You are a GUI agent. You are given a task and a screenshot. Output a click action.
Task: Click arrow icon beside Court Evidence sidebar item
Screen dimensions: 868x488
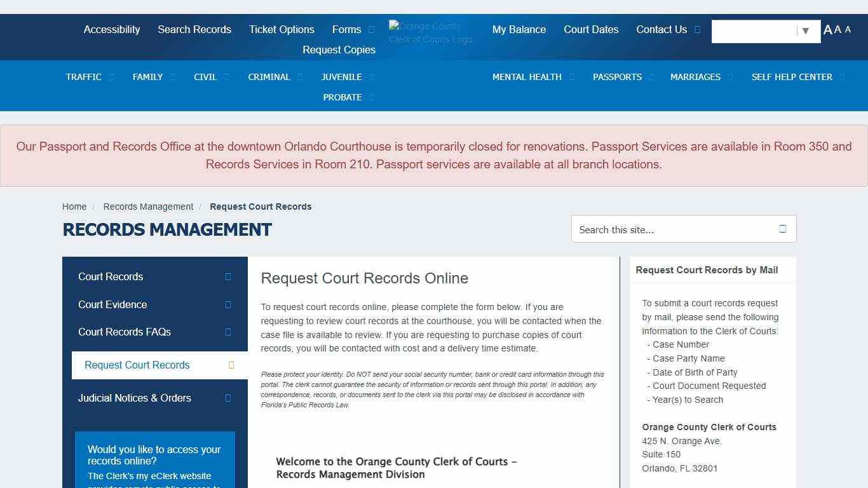[x=228, y=304]
